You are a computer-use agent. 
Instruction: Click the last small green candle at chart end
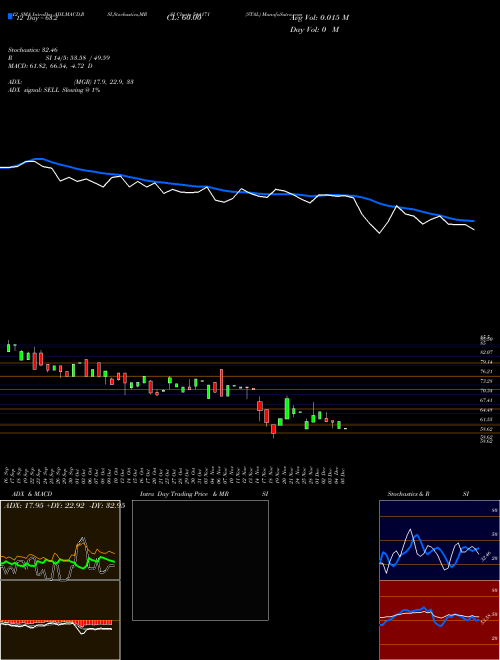(346, 429)
